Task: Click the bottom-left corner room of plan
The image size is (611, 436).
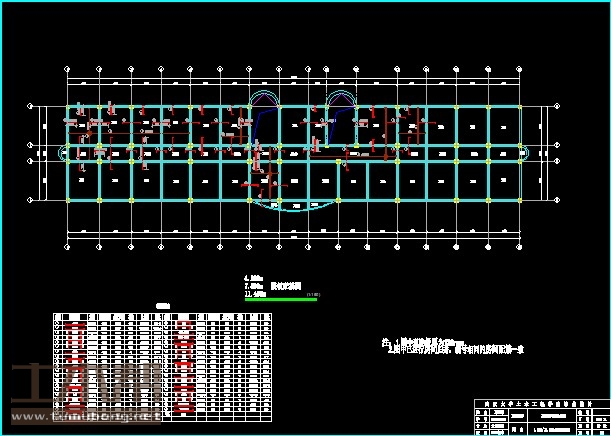Action: click(x=84, y=180)
